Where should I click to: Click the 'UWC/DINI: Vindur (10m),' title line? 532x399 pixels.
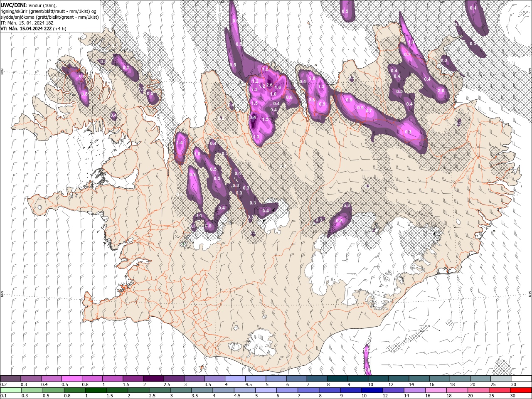[29, 5]
